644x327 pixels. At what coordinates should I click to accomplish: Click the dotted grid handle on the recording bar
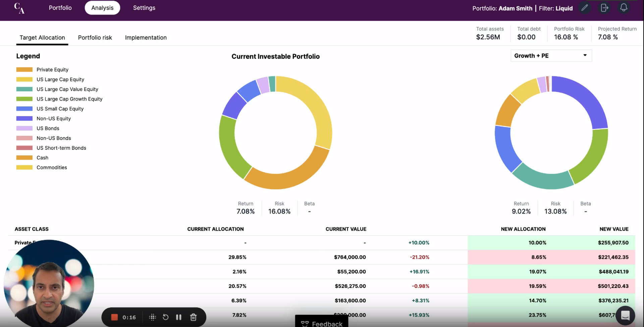(x=153, y=317)
